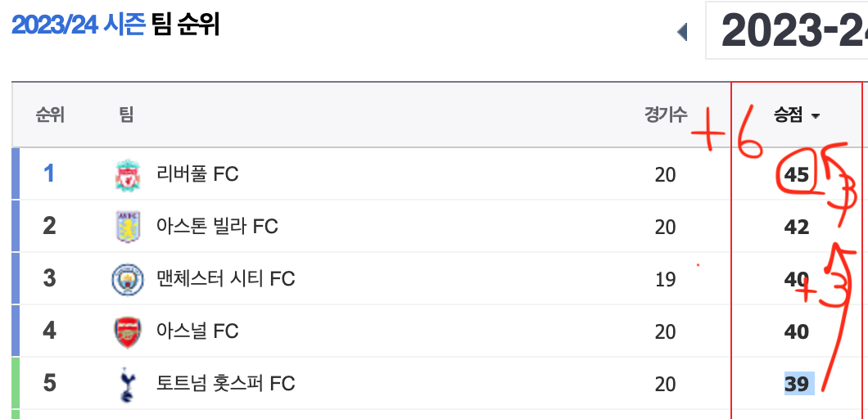Image resolution: width=868 pixels, height=419 pixels.
Task: Go to previous season with left arrow
Action: [x=682, y=32]
